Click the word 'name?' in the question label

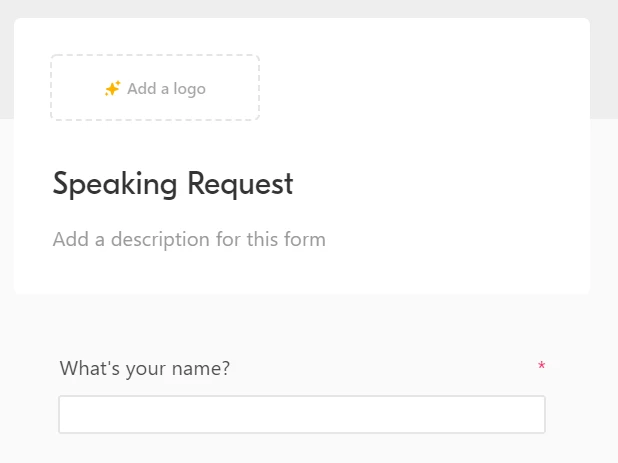(201, 369)
